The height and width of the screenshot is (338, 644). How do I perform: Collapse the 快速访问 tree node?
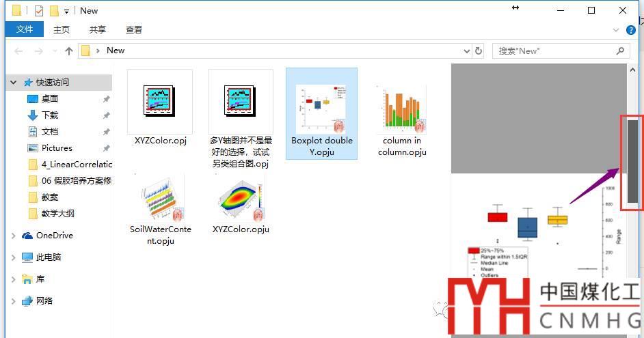13,83
